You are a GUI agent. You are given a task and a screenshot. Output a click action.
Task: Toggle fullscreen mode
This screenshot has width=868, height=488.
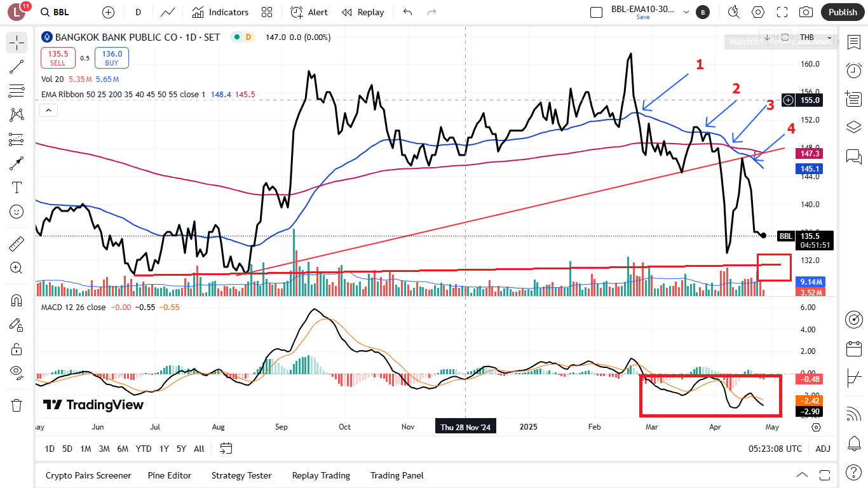[782, 12]
